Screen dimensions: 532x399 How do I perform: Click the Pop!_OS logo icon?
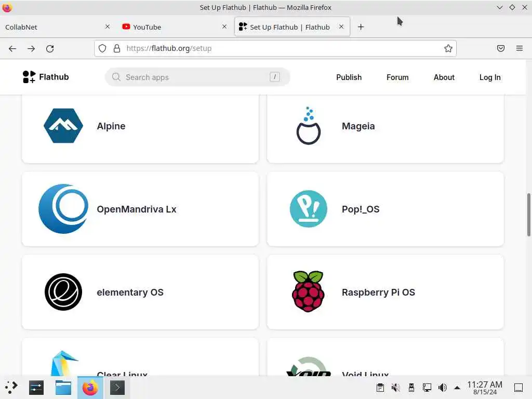pyautogui.click(x=309, y=209)
